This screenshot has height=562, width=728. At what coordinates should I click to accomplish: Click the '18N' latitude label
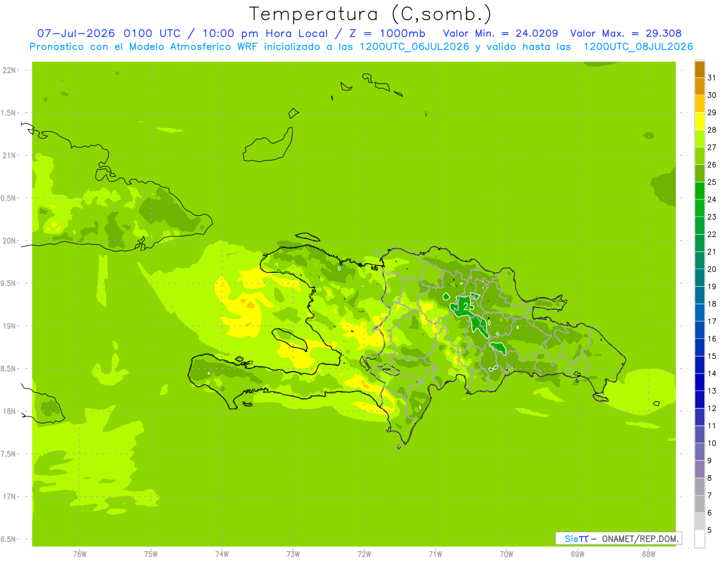[x=9, y=411]
